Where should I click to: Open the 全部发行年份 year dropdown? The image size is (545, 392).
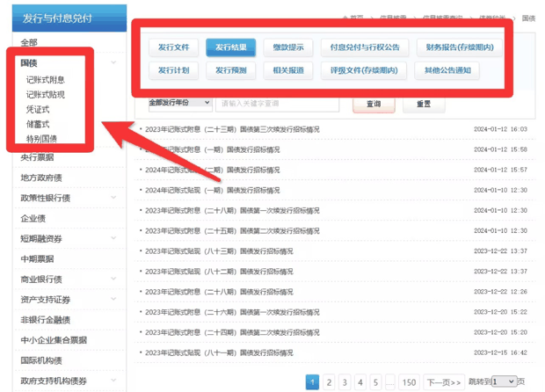point(180,103)
